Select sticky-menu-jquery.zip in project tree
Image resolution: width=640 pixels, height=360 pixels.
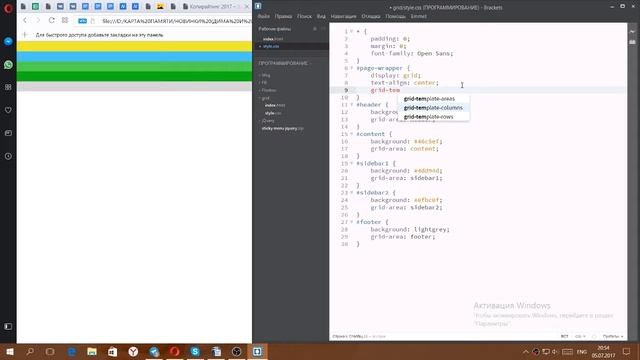pyautogui.click(x=282, y=128)
